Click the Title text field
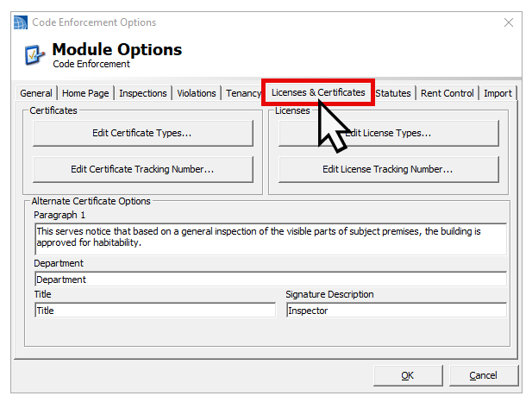Viewport: 532px width, 402px height. (x=155, y=311)
